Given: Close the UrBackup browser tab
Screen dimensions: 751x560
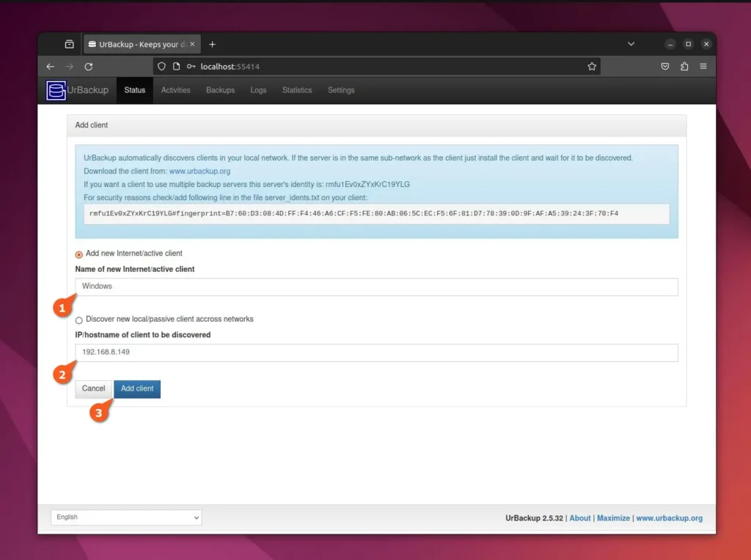Looking at the screenshot, I should 192,44.
